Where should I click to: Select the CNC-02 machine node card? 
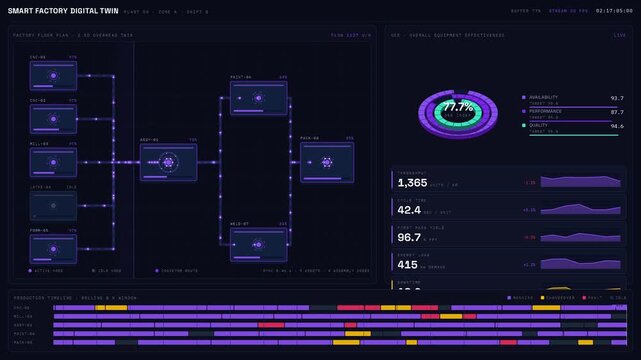pyautogui.click(x=53, y=119)
